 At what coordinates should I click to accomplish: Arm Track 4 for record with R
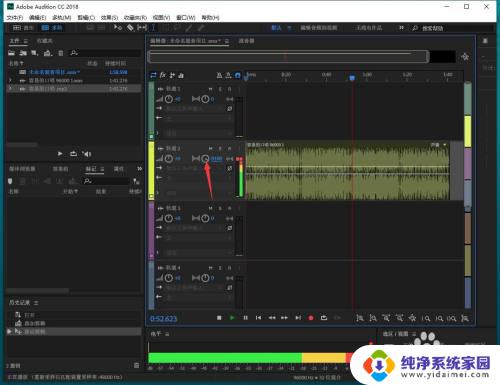[229, 268]
